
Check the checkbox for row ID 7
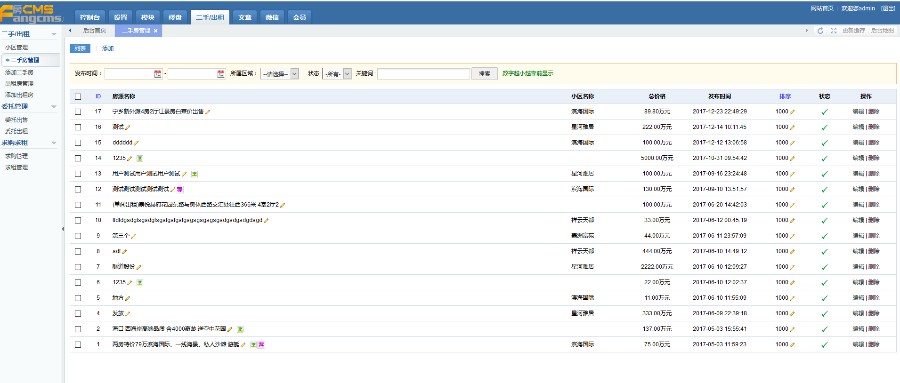[x=78, y=267]
